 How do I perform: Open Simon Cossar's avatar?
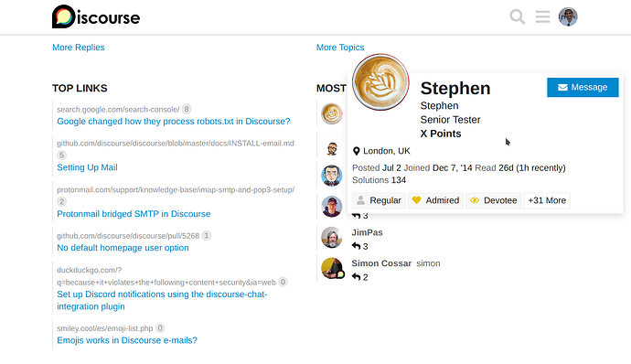point(332,268)
